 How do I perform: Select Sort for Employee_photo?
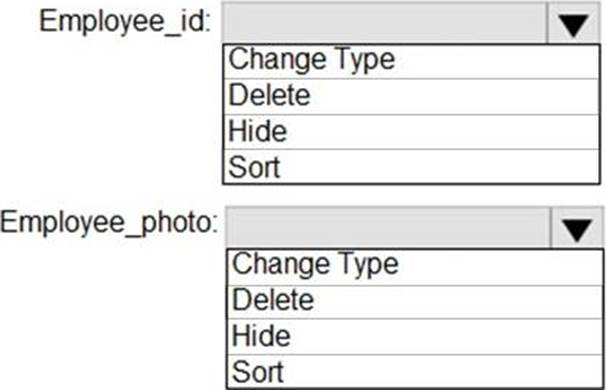tap(415, 371)
